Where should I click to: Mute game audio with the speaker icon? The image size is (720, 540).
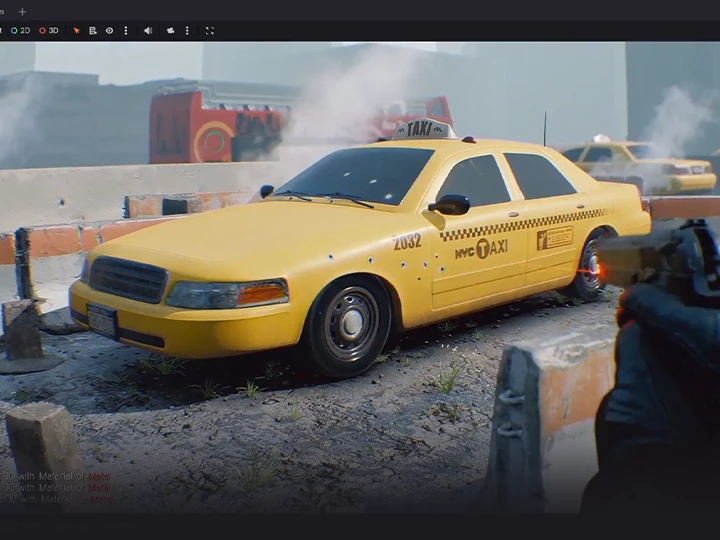click(x=148, y=31)
